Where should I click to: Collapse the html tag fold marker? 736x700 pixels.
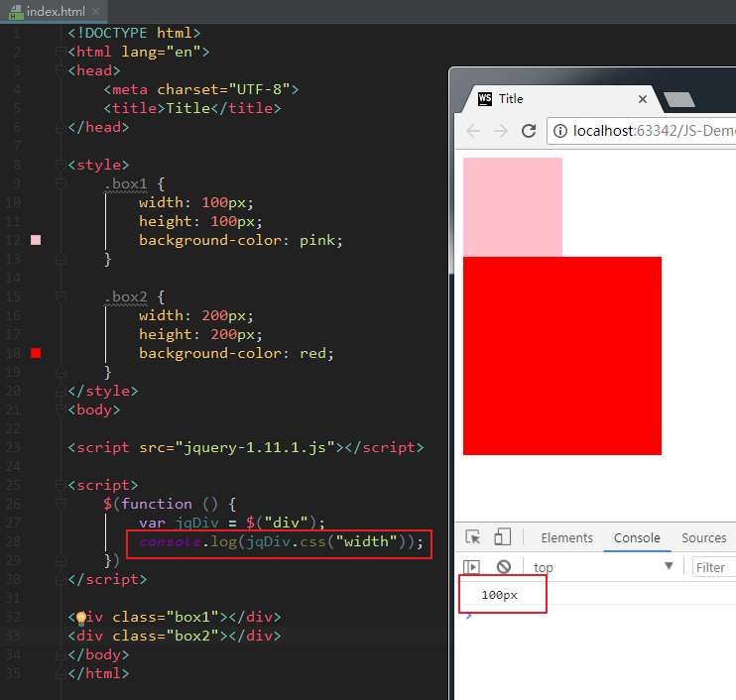(x=61, y=52)
